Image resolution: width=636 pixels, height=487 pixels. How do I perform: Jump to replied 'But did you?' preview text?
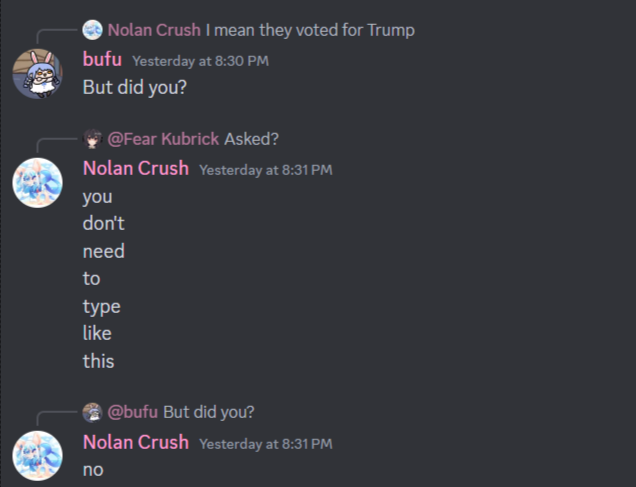point(209,412)
